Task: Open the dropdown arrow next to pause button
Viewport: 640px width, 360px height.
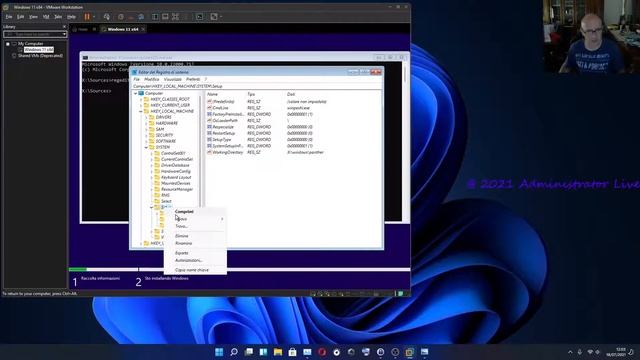Action: (94, 17)
